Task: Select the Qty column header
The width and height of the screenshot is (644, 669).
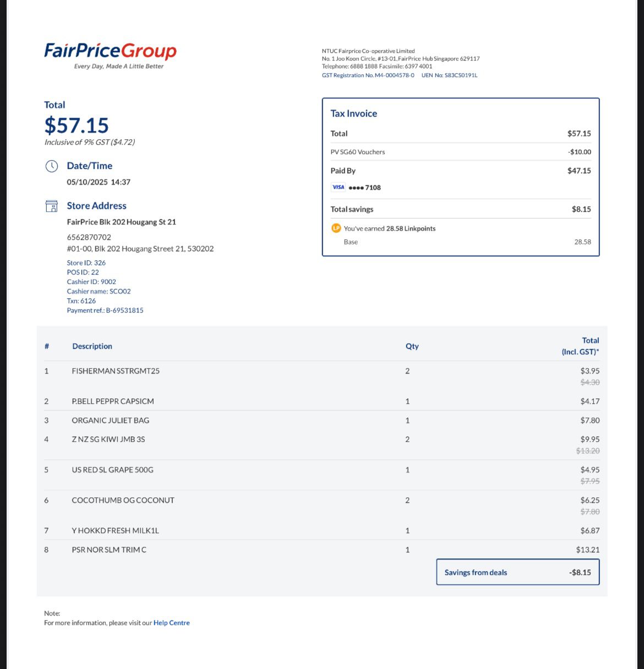Action: [412, 346]
